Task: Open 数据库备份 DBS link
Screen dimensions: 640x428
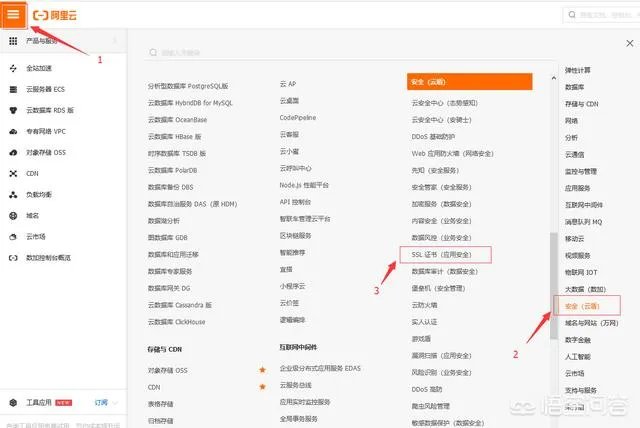Action: [x=171, y=187]
